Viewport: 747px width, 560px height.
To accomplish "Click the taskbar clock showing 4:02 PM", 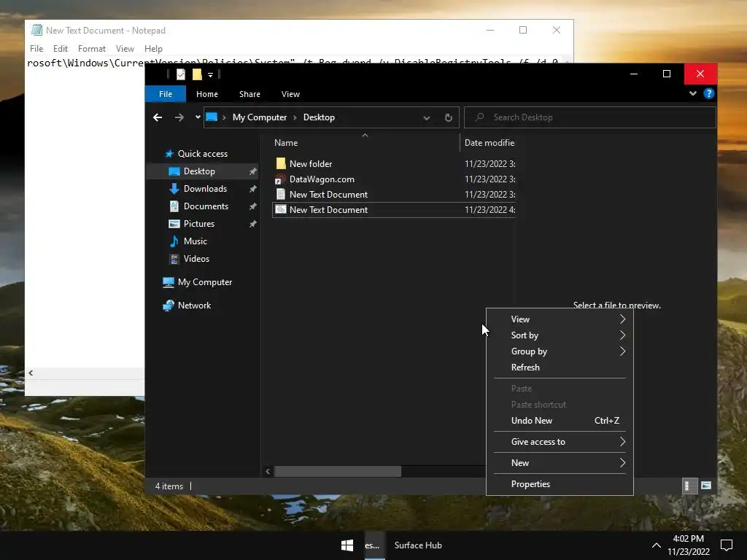I will point(689,545).
